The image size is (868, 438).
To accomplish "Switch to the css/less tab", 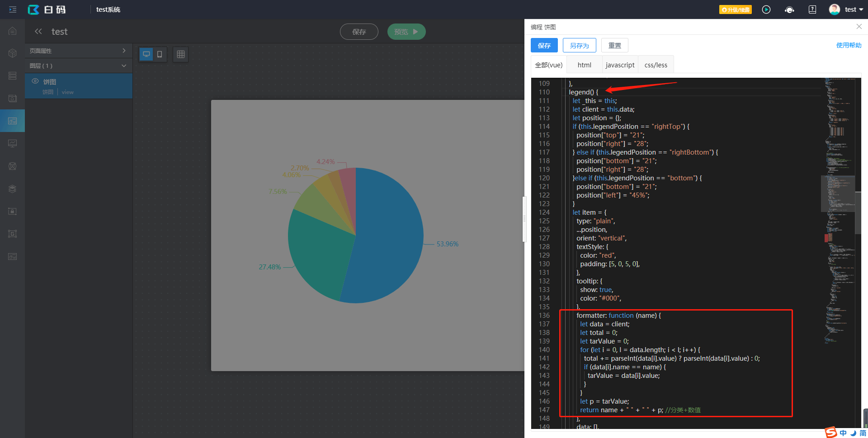I will pyautogui.click(x=656, y=65).
